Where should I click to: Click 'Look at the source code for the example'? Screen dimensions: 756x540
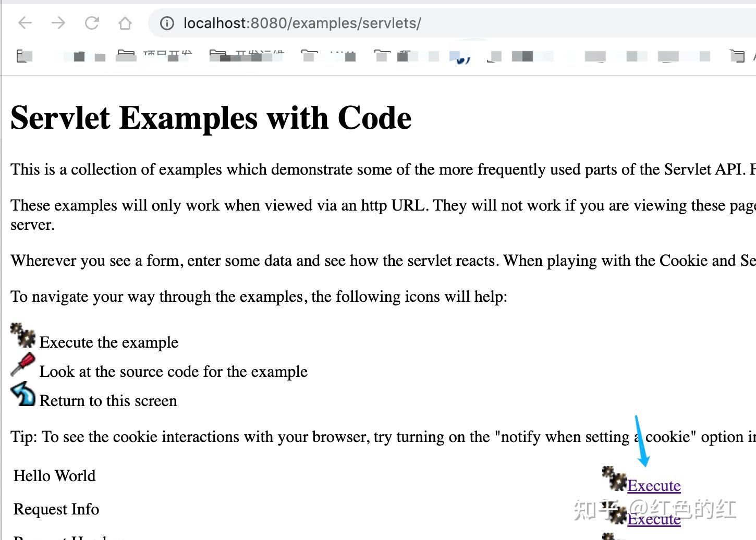pos(174,371)
